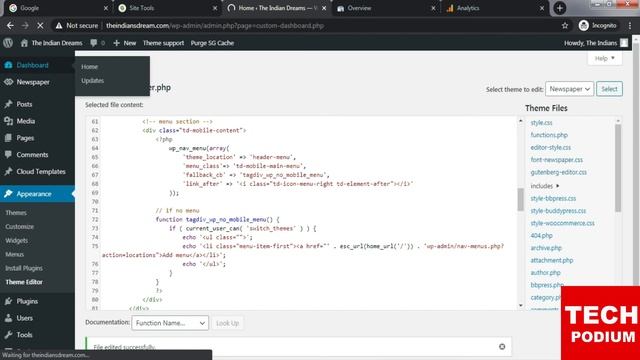Click the code editor vertical scrollbar
640x360 pixels.
pyautogui.click(x=520, y=200)
